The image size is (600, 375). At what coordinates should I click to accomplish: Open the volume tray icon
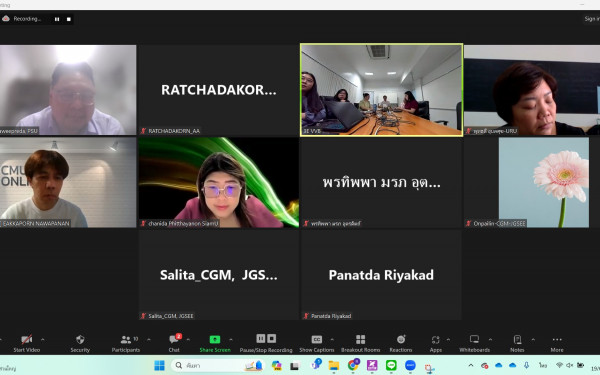point(569,365)
